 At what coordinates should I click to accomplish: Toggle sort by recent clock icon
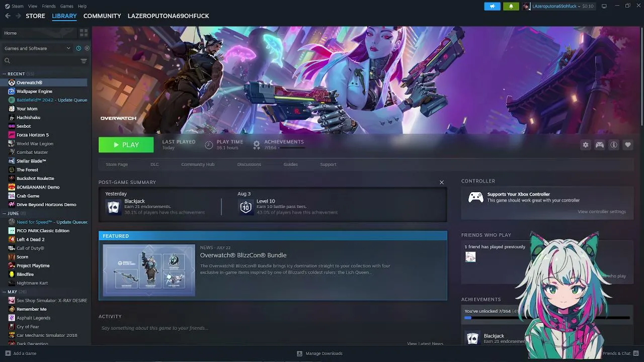[x=78, y=48]
